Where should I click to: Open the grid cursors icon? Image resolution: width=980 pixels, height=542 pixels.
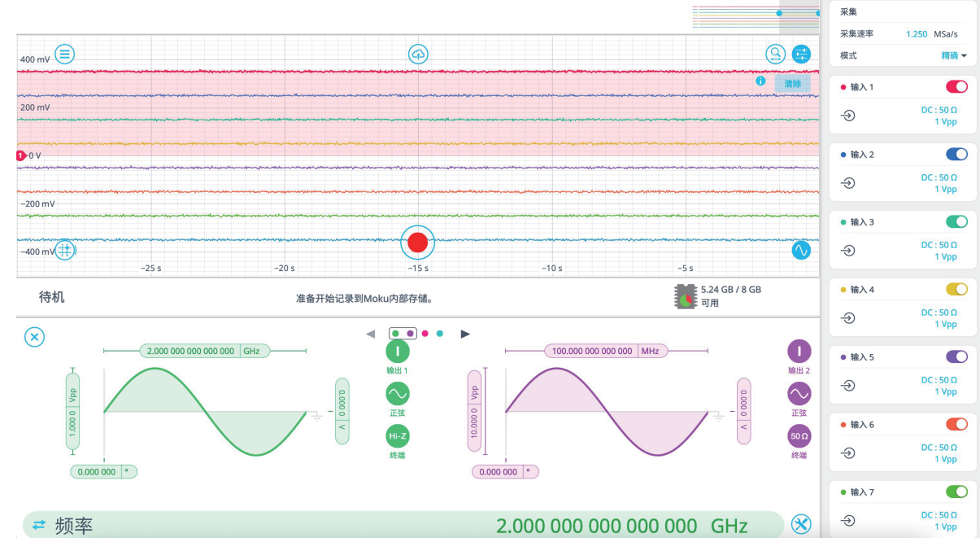(65, 250)
